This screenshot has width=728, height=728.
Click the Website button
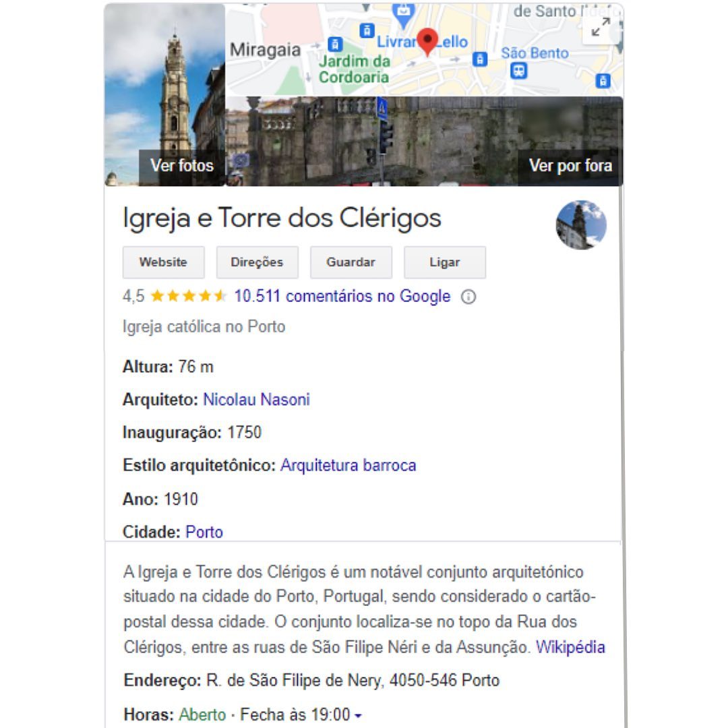click(x=163, y=262)
